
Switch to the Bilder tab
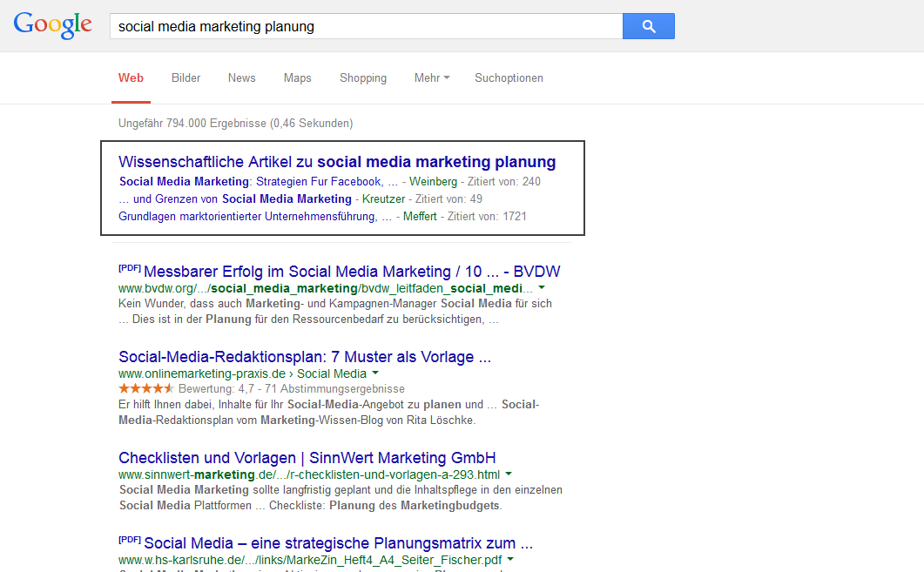tap(185, 77)
